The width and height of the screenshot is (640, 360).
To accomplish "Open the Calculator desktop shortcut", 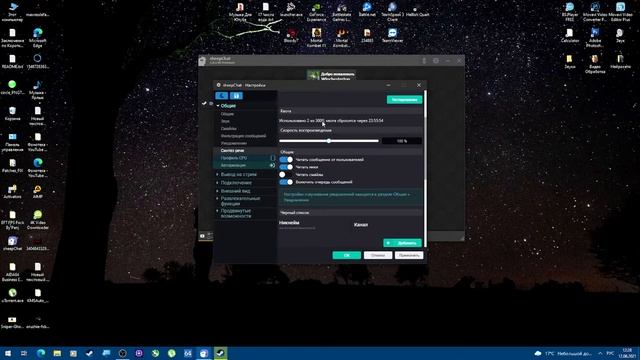I will [570, 36].
